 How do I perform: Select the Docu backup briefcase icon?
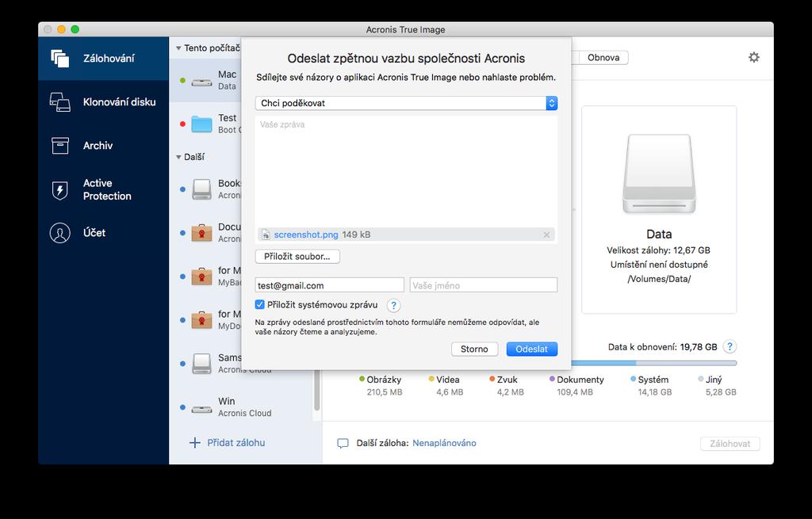201,233
